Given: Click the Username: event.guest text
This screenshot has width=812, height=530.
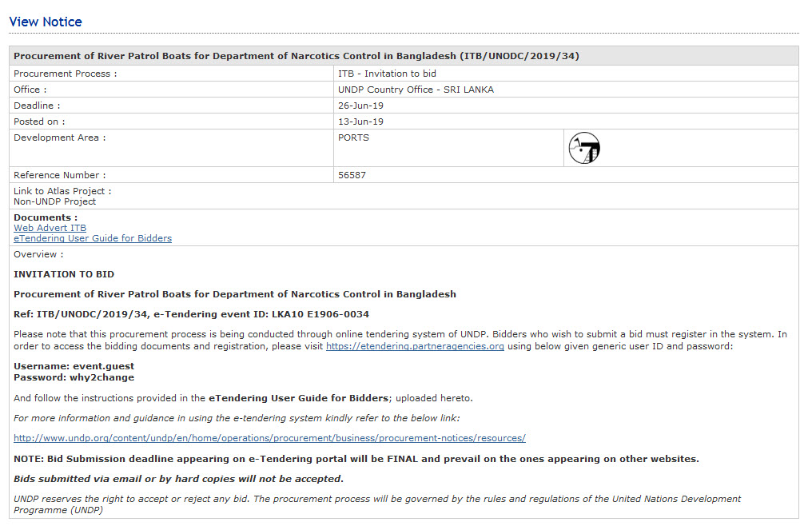Looking at the screenshot, I should [x=74, y=366].
